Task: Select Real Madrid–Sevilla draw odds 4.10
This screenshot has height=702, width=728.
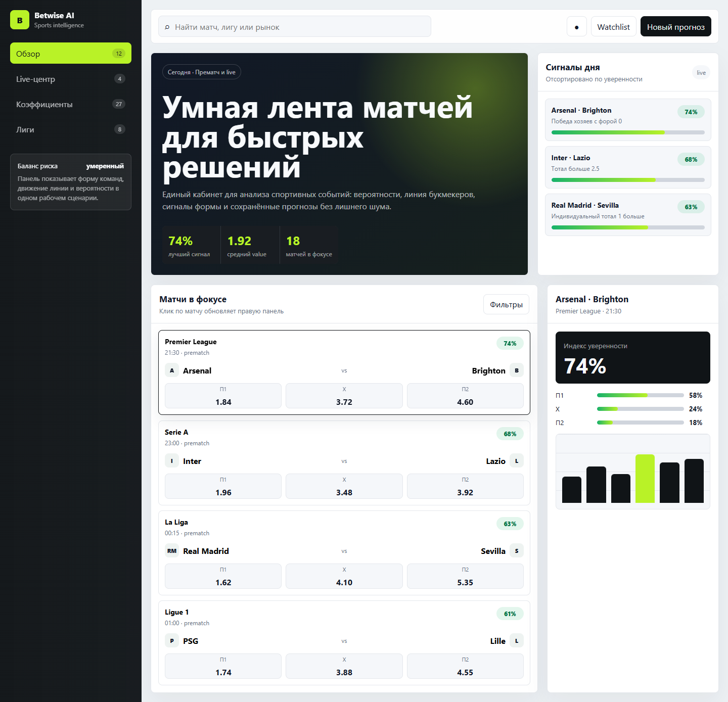Action: [344, 576]
